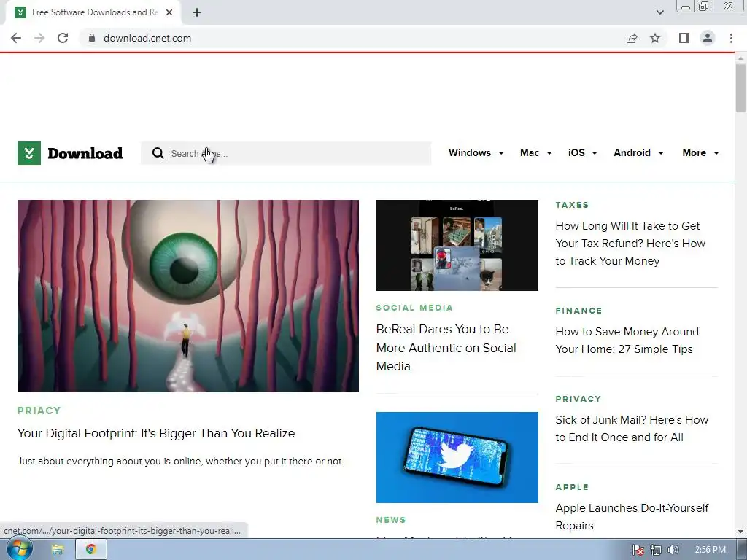
Task: Bookmark this page with the star icon
Action: click(x=655, y=38)
